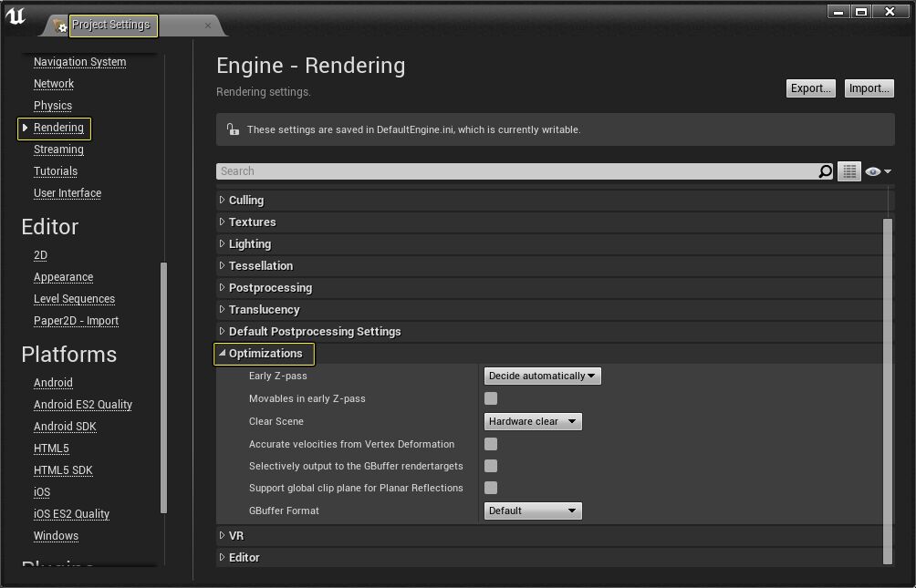Open the Clear Scene dropdown
Image resolution: width=916 pixels, height=588 pixels.
(533, 421)
